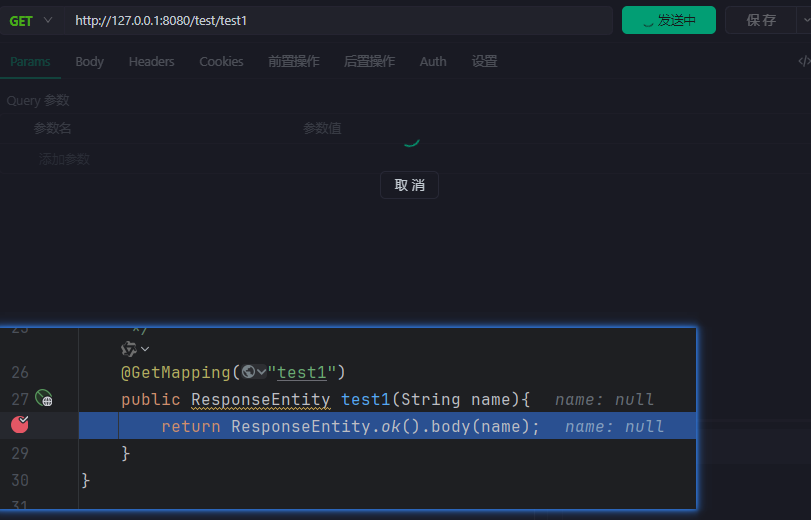Click the code generation icon above GetMapping
811x520 pixels.
(x=128, y=348)
